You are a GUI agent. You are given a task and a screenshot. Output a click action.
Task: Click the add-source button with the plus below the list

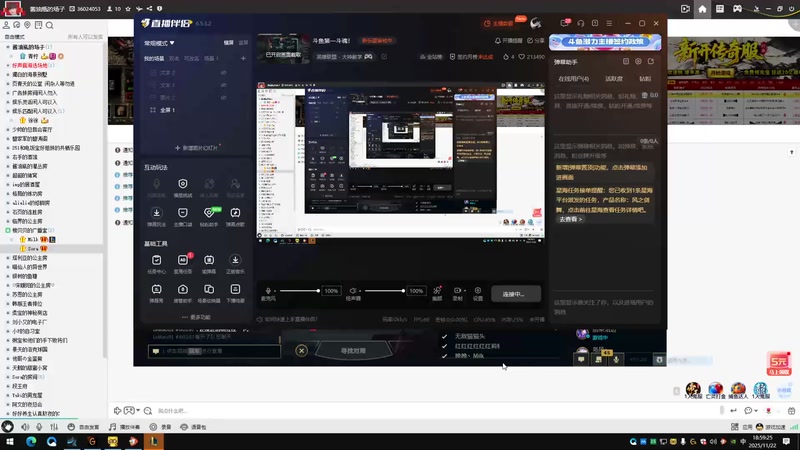tap(196, 148)
